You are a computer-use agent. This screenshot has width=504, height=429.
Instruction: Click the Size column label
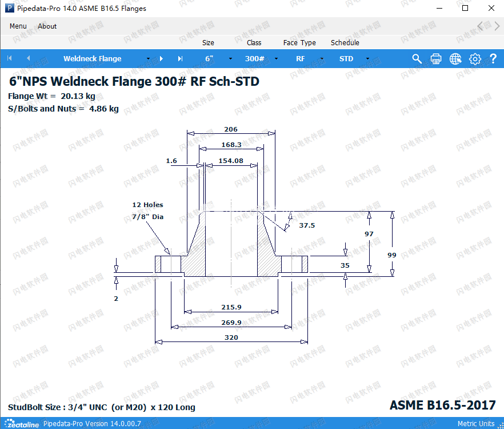208,42
